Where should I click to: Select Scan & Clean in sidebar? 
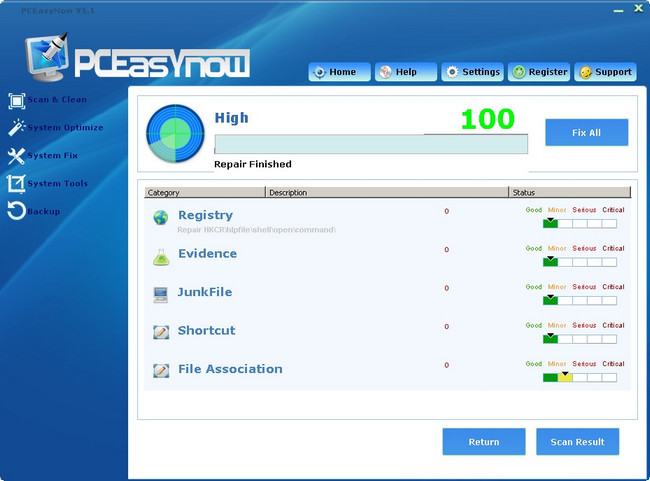pos(57,100)
